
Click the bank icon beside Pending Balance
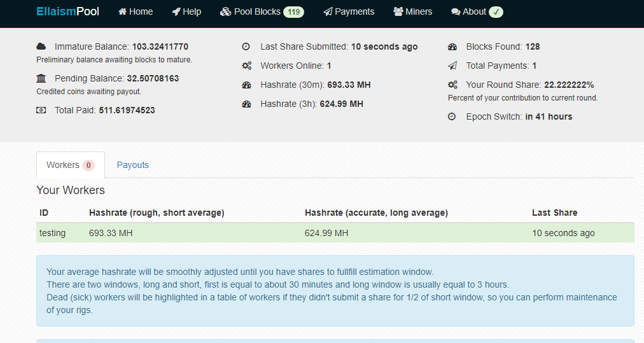41,78
